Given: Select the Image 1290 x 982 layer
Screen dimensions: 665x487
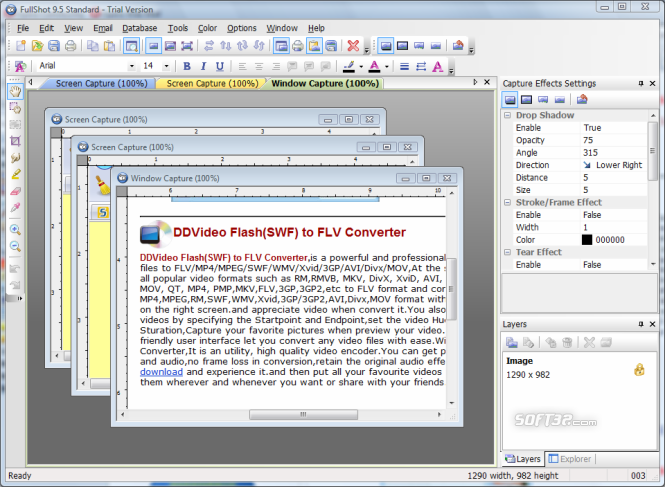Looking at the screenshot, I should pyautogui.click(x=580, y=368).
